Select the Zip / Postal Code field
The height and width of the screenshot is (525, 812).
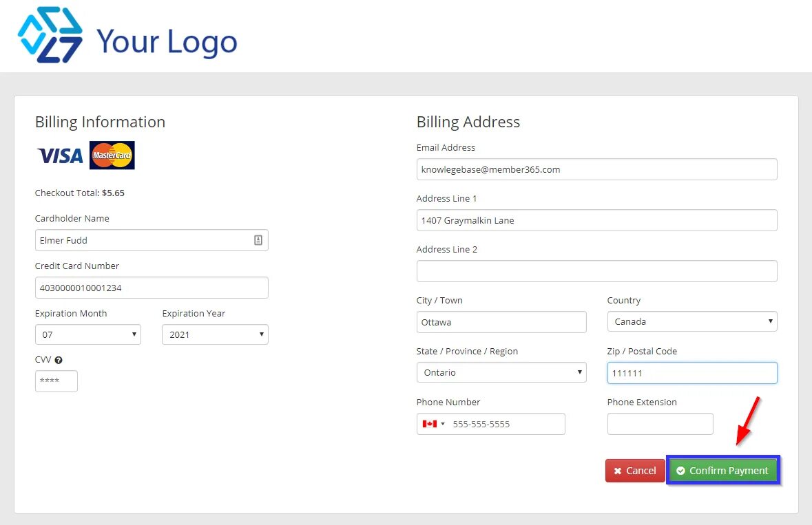pyautogui.click(x=691, y=372)
